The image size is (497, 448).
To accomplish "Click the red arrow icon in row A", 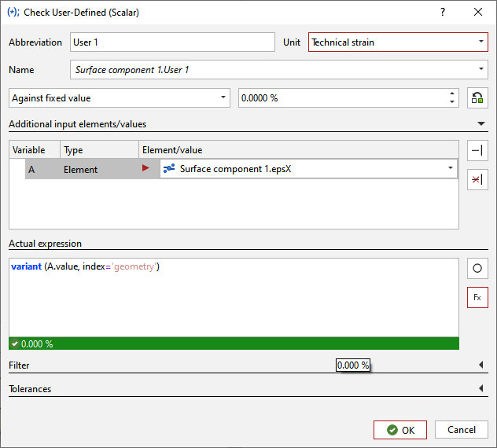I will tap(145, 169).
